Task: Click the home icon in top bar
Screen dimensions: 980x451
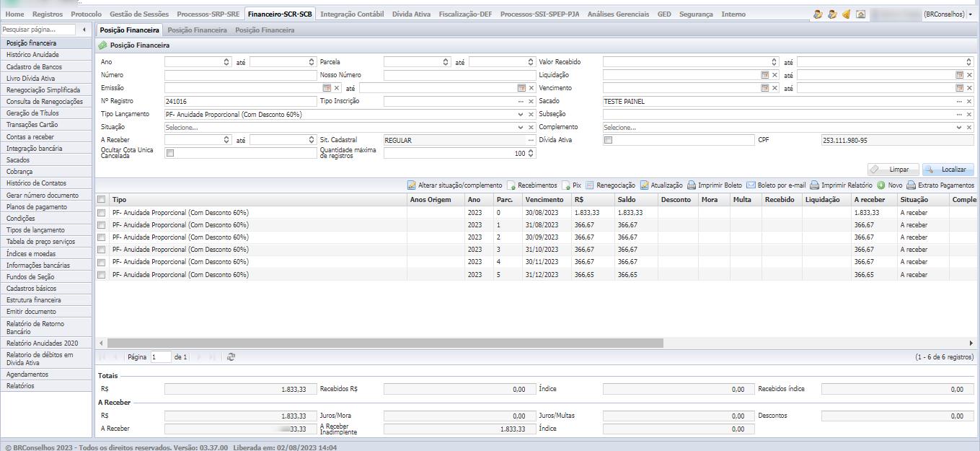Action: [860, 14]
